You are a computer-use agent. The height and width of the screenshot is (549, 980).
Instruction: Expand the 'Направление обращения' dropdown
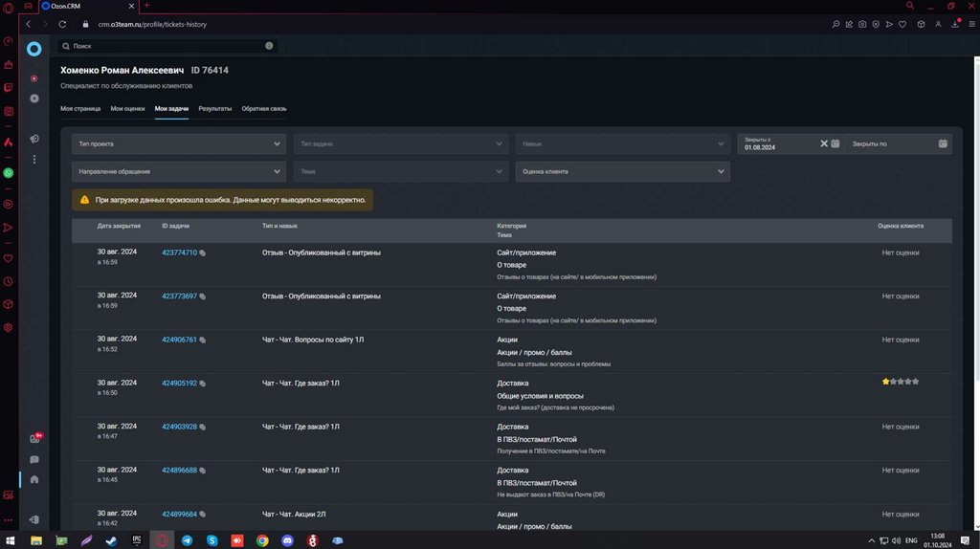tap(178, 171)
